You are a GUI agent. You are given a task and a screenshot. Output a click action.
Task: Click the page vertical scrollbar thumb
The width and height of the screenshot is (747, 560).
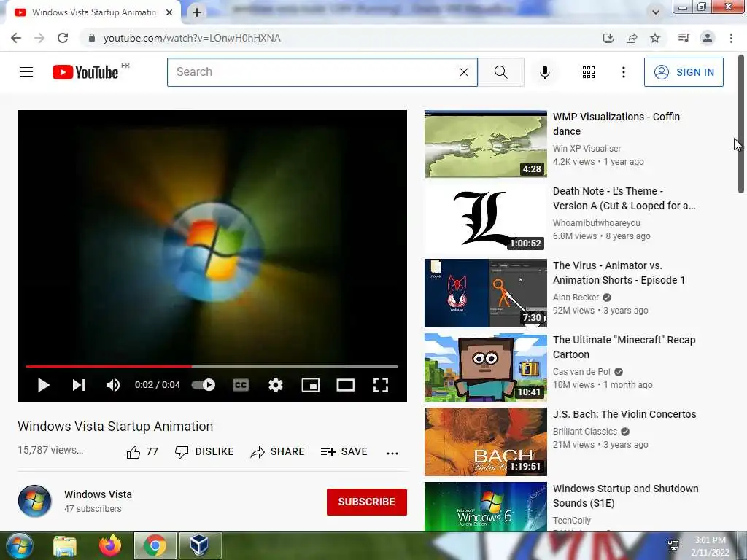coord(741,124)
